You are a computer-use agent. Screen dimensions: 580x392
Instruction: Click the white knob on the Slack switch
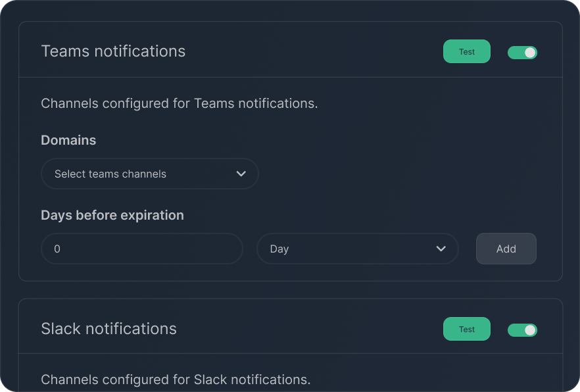pos(530,330)
